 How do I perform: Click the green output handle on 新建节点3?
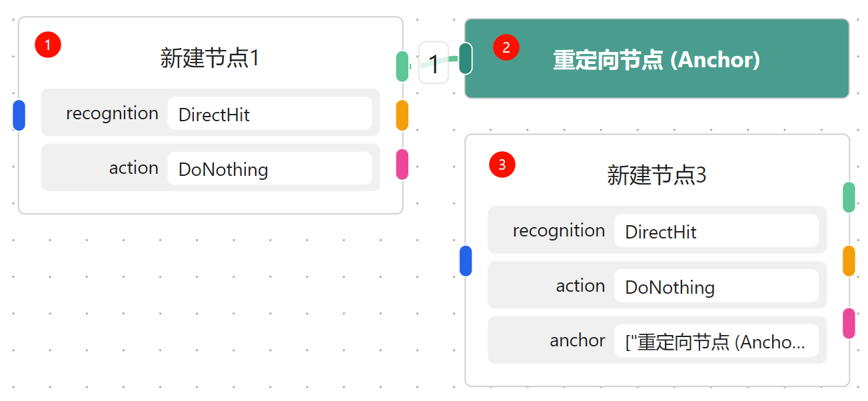(849, 197)
